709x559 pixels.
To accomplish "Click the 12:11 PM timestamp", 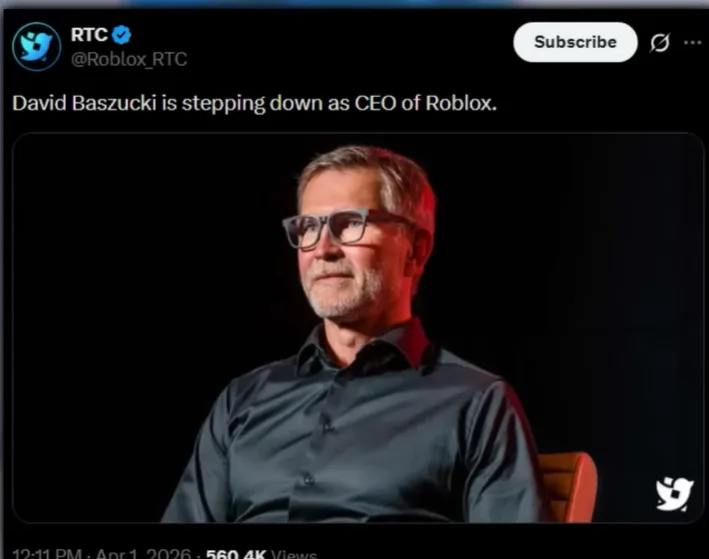I will click(x=47, y=554).
